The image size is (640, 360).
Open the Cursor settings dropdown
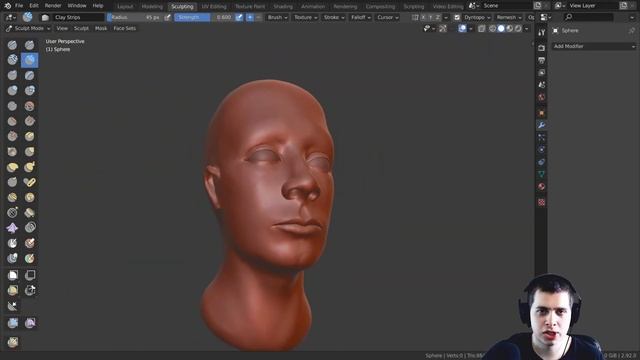(387, 17)
